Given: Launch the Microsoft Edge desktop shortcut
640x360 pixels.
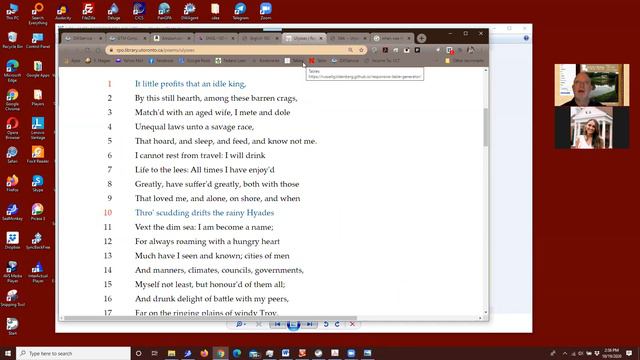Looking at the screenshot, I should [12, 70].
